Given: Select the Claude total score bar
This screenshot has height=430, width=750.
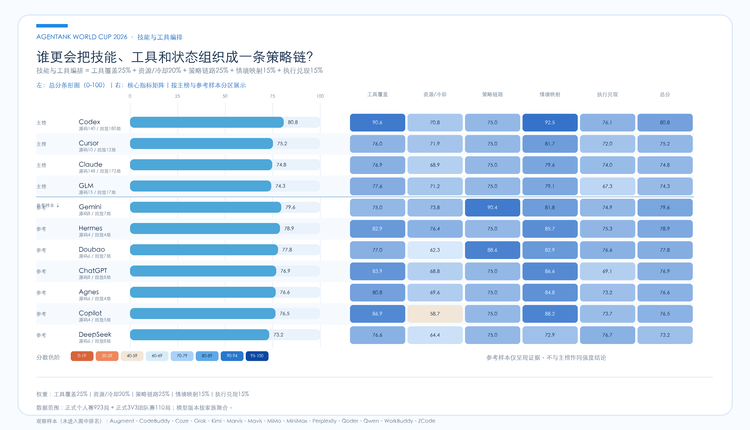Looking at the screenshot, I should tap(201, 165).
